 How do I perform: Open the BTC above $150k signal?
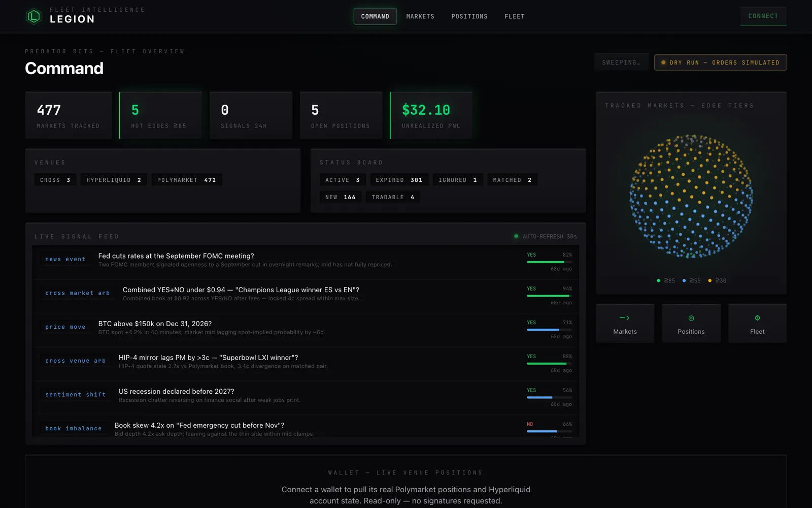[x=306, y=330]
